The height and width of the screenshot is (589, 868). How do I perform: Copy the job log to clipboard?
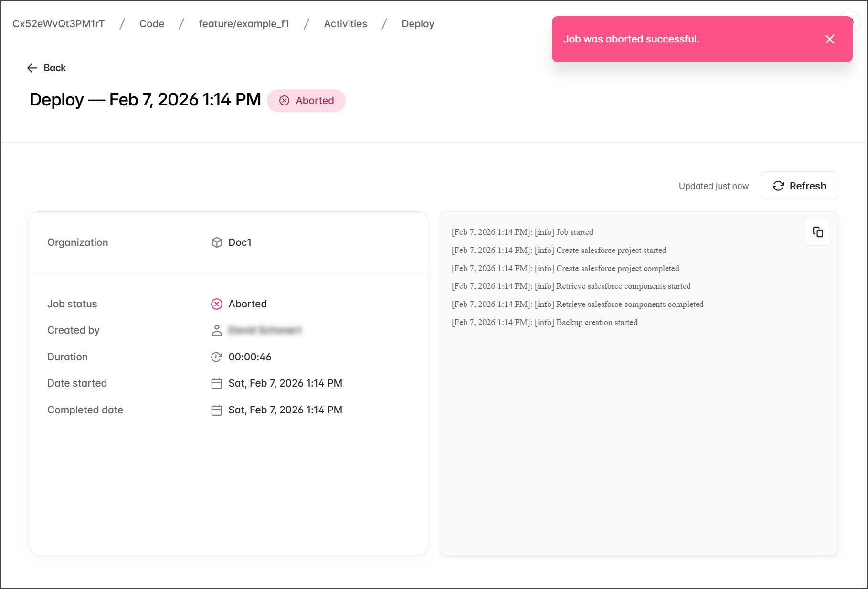(x=817, y=232)
